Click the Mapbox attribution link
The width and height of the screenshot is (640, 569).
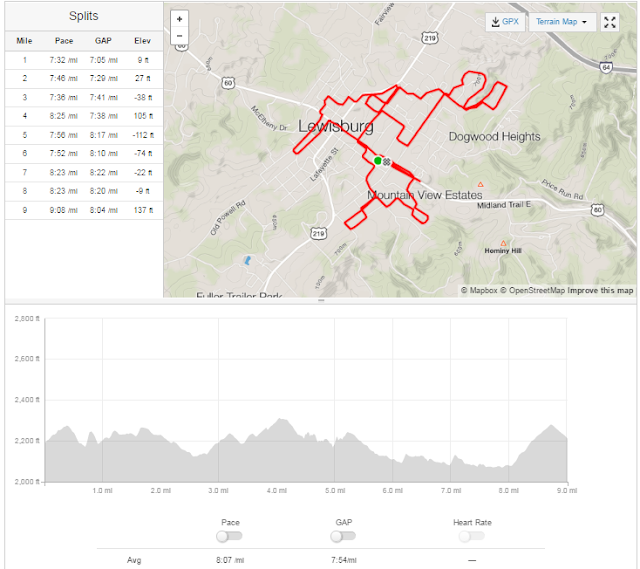(x=480, y=290)
